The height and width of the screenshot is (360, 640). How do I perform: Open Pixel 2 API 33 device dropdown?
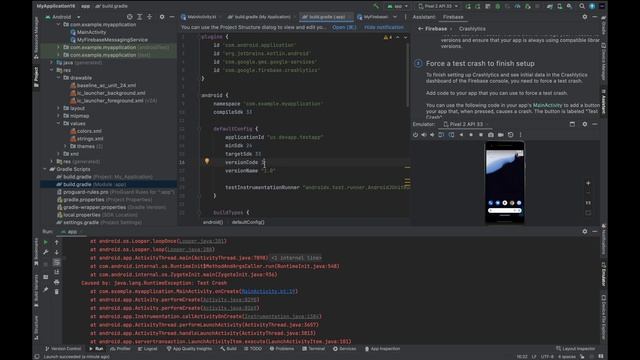coord(438,6)
